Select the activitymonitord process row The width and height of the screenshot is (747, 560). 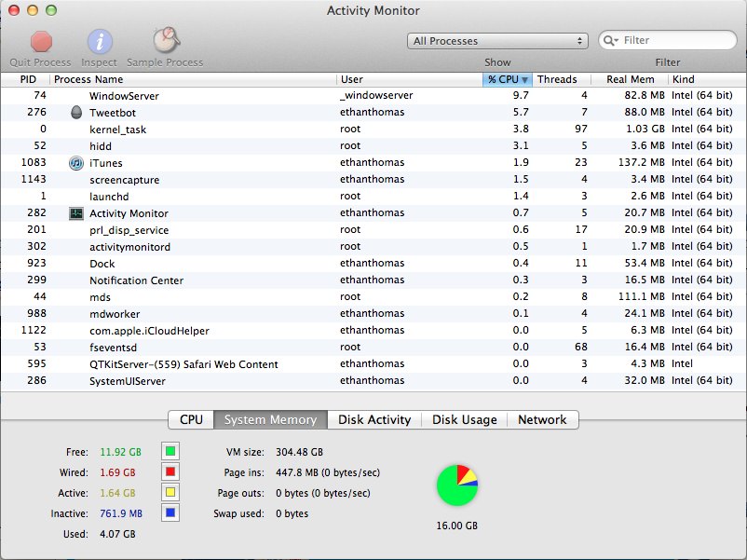pos(373,246)
